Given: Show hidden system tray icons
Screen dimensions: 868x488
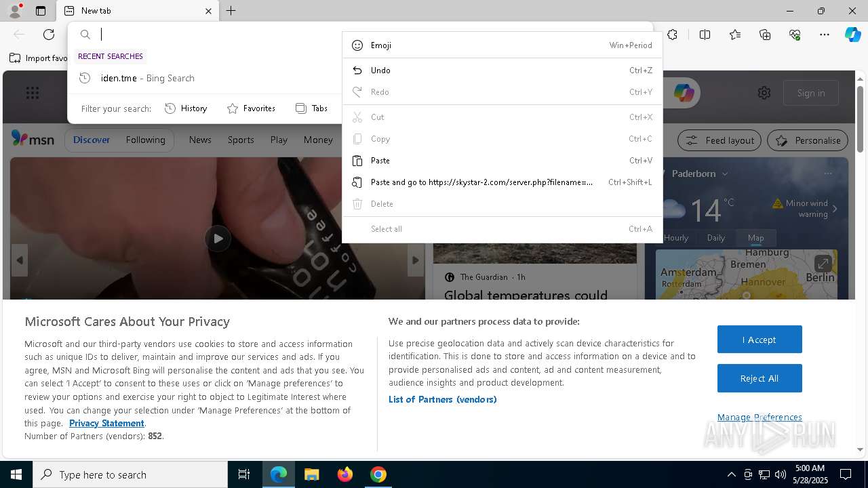Looking at the screenshot, I should tap(731, 474).
